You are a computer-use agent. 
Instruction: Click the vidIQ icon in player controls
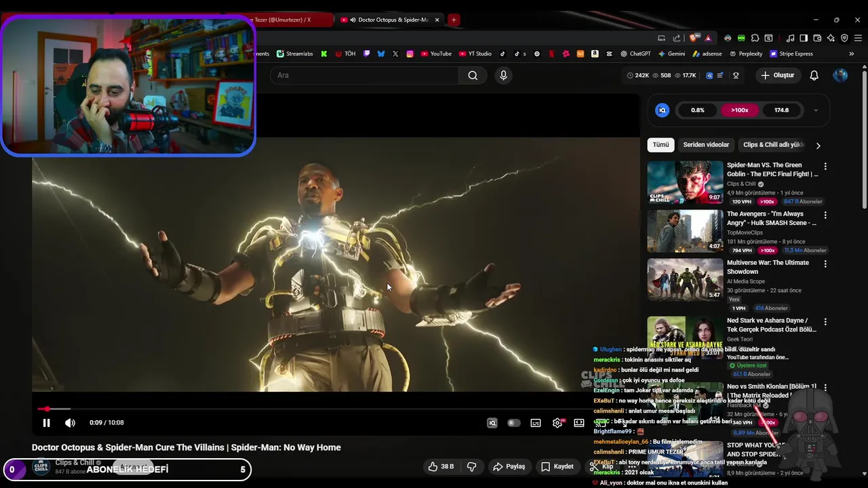click(x=492, y=423)
